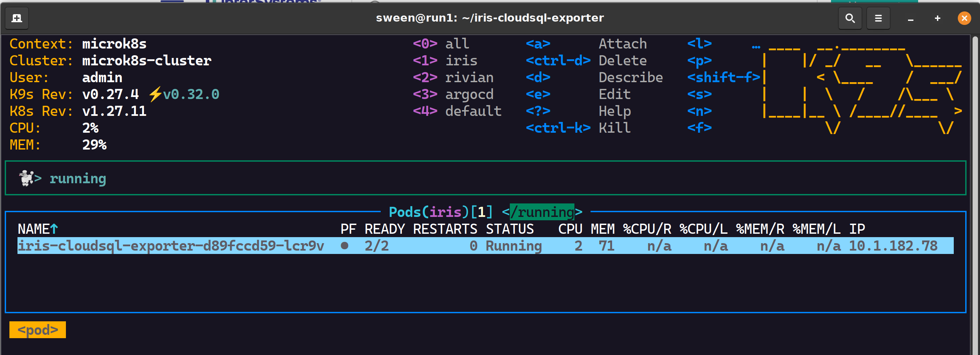Image resolution: width=980 pixels, height=355 pixels.
Task: Click the pod breadcrumb label
Action: (38, 329)
